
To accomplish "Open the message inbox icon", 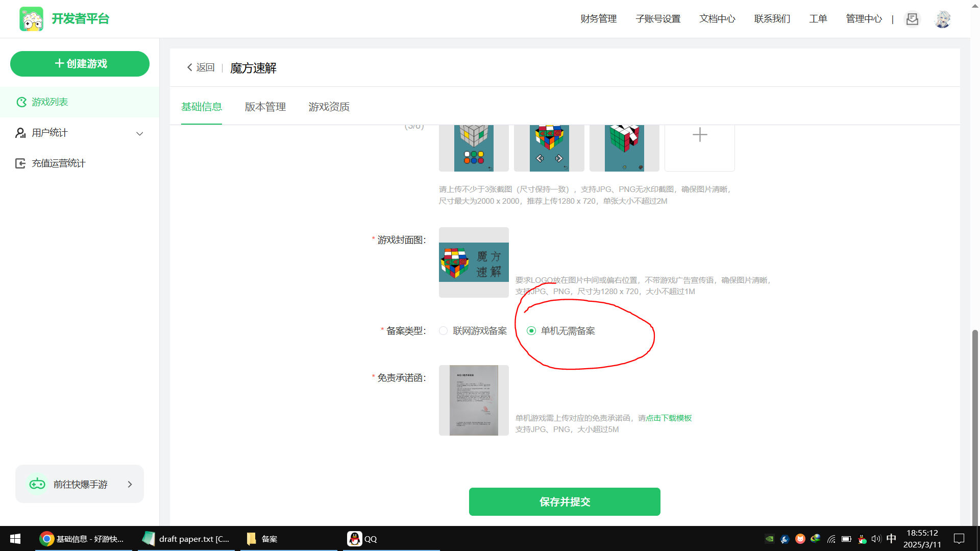I will [912, 19].
